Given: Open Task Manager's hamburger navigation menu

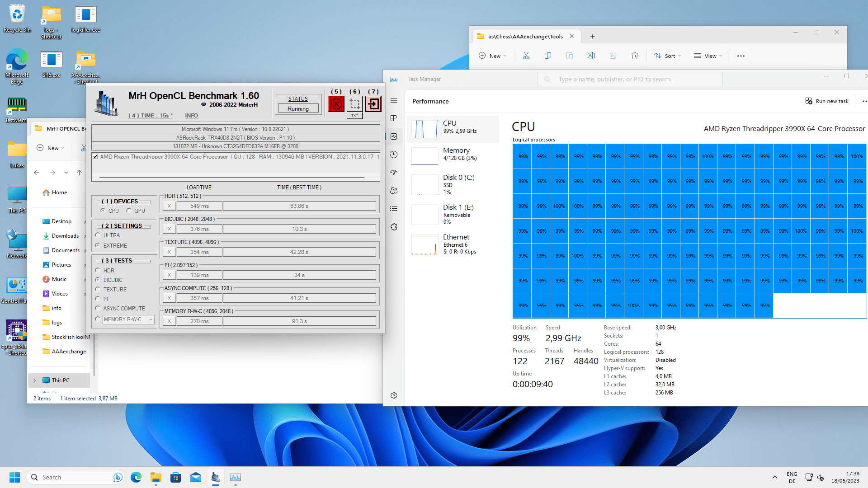Looking at the screenshot, I should pyautogui.click(x=394, y=100).
